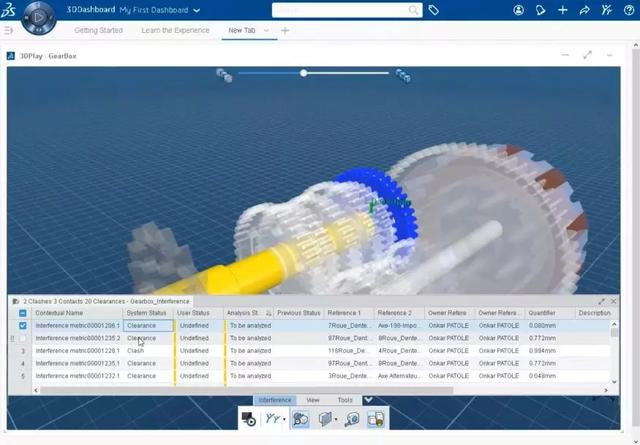Select the Clash cell in row 3

coord(149,351)
